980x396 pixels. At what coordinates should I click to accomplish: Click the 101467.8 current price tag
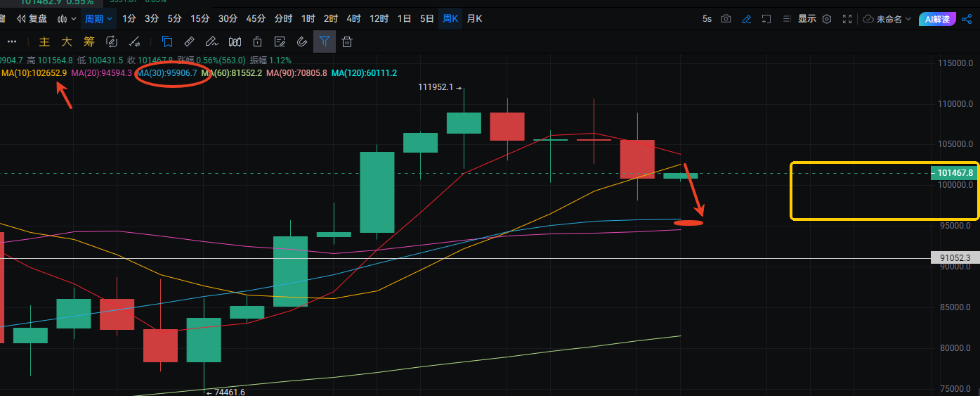click(x=954, y=172)
